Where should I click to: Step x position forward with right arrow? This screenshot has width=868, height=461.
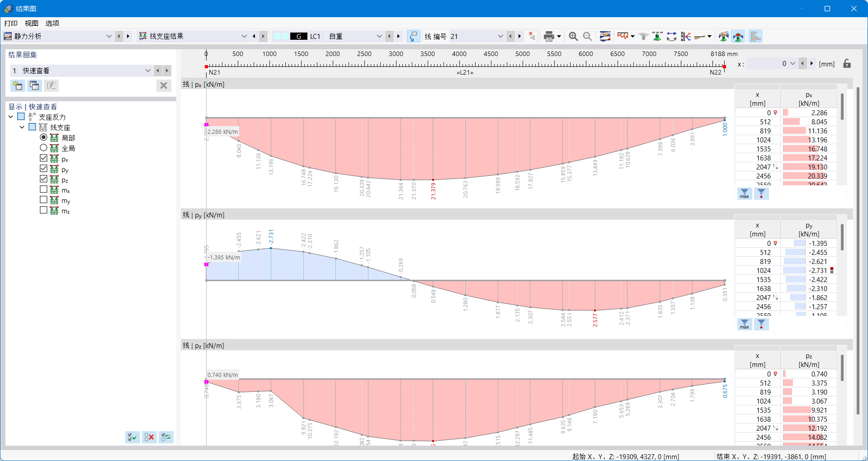click(811, 64)
